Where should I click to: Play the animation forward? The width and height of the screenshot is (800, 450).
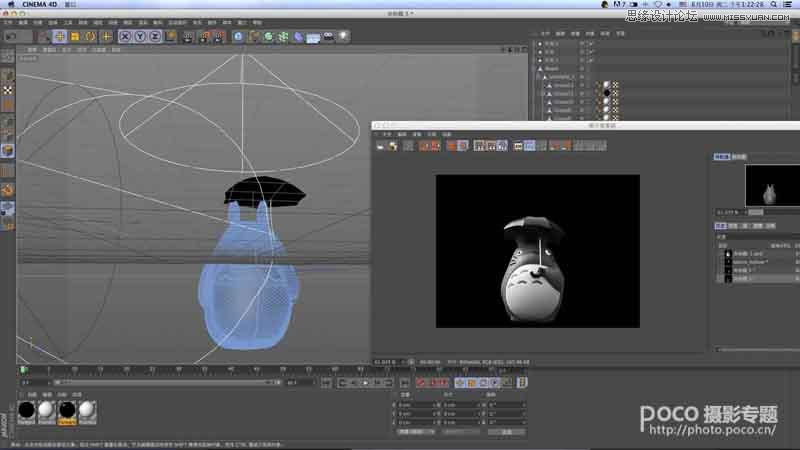coord(365,383)
